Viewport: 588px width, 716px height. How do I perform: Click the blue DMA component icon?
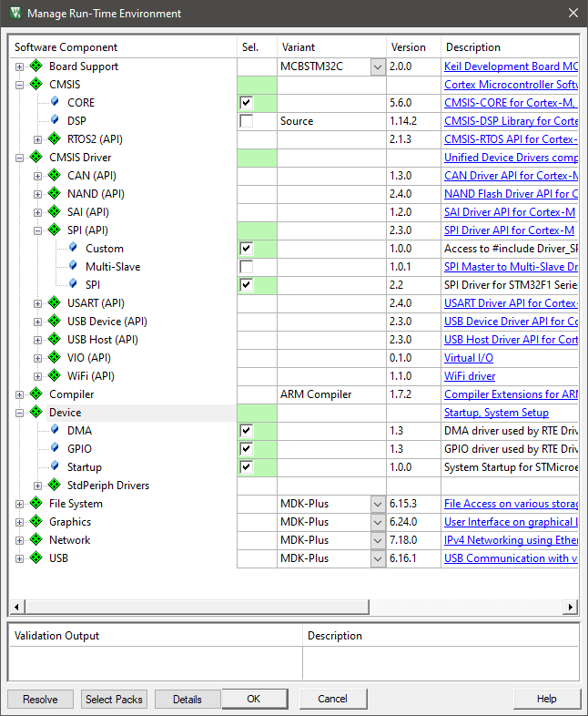(55, 429)
